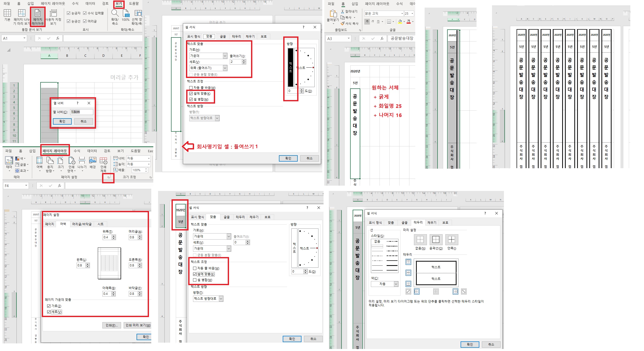Open the 너비 자동 scale dropdown
The height and width of the screenshot is (351, 644).
point(149,158)
